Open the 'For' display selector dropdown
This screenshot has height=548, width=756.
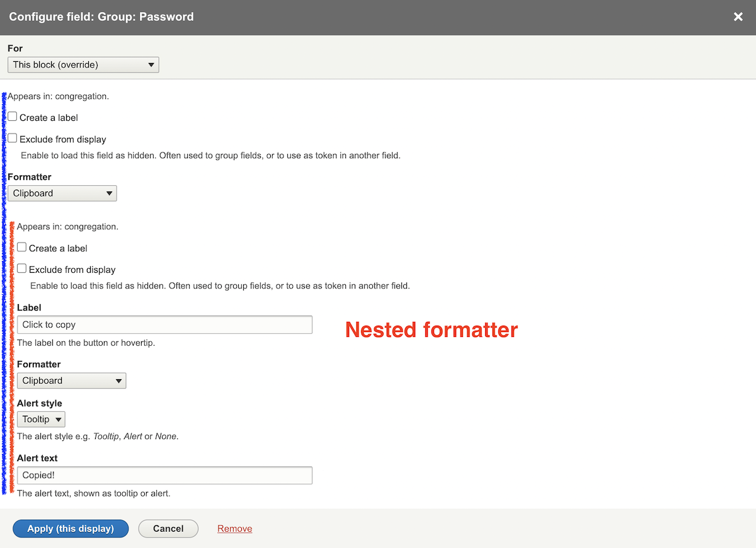(83, 64)
